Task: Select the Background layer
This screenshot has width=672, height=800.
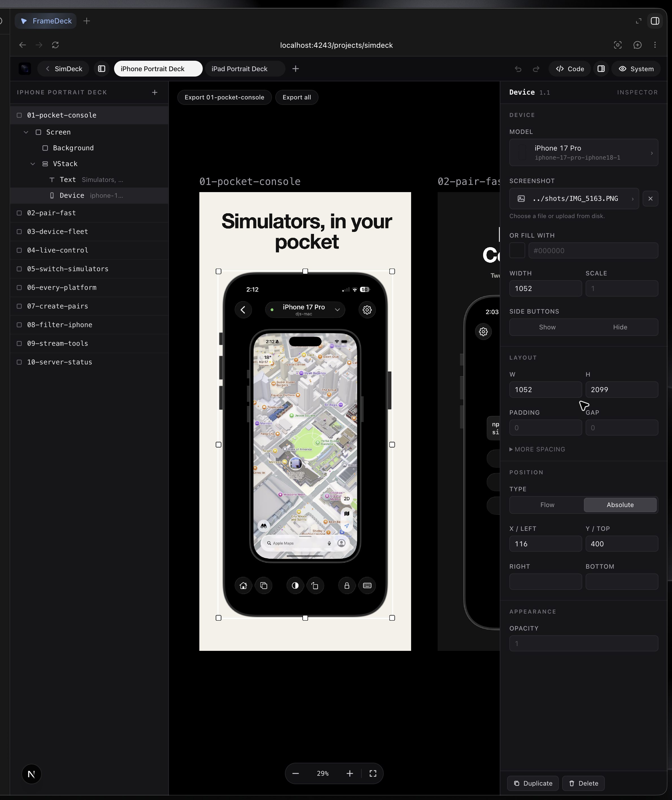Action: pos(89,148)
